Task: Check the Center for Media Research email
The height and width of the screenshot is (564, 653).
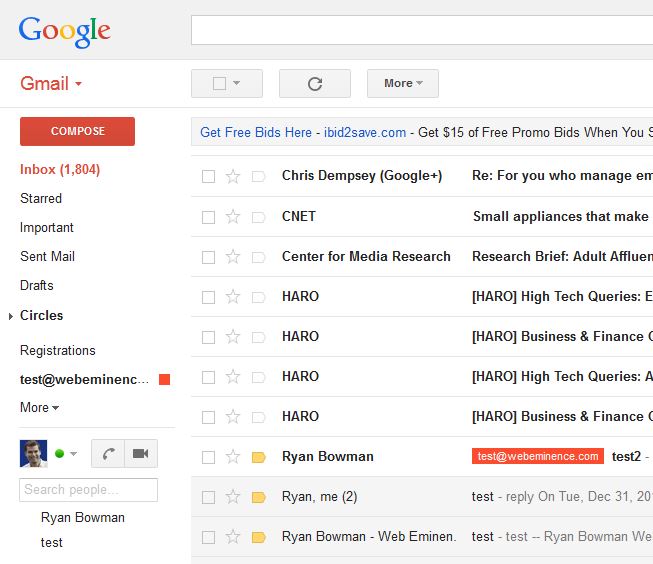Action: coord(208,257)
